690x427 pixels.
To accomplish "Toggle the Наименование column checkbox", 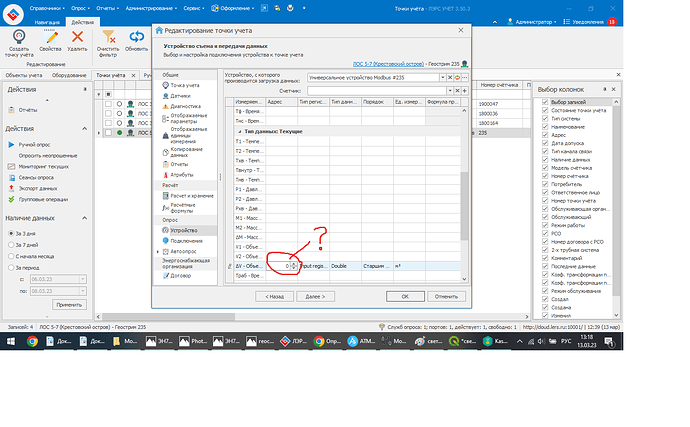I will click(x=545, y=127).
